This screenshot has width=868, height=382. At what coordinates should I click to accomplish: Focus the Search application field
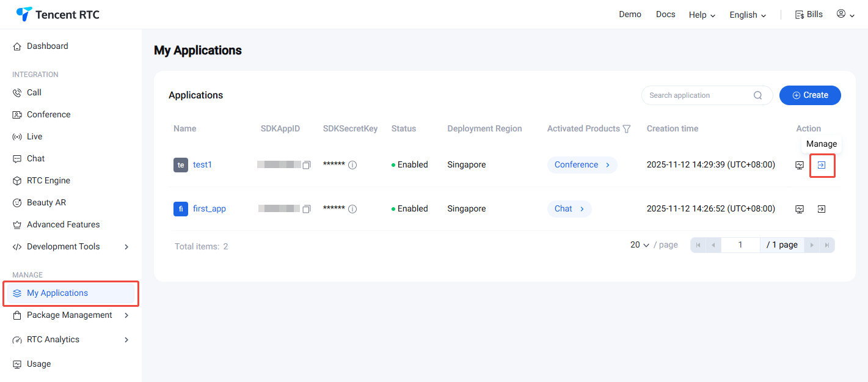click(696, 95)
